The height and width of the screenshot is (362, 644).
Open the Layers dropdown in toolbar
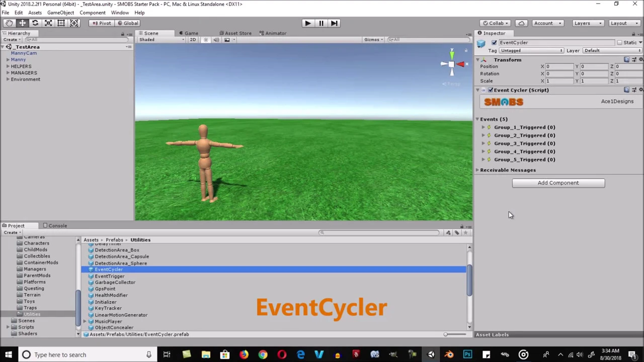pos(587,23)
